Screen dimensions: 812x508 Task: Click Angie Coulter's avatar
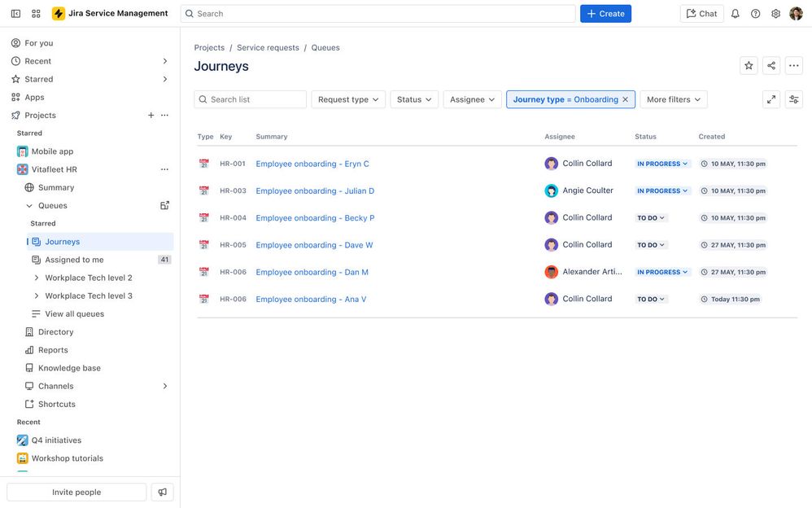(551, 190)
